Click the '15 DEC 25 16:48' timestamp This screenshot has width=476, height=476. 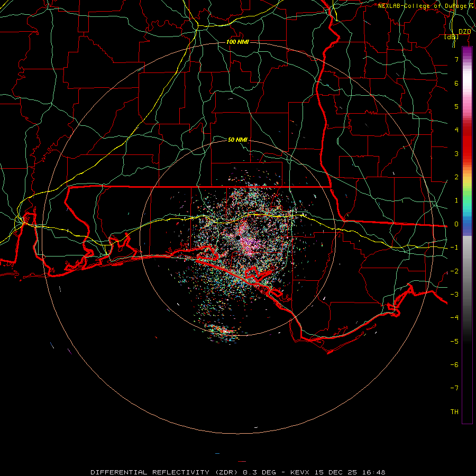[x=350, y=472]
